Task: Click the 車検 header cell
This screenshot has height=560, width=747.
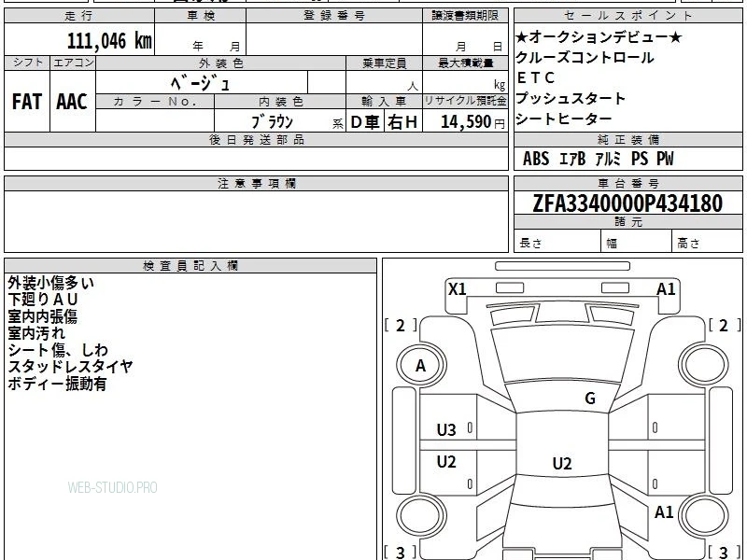Action: 200,16
